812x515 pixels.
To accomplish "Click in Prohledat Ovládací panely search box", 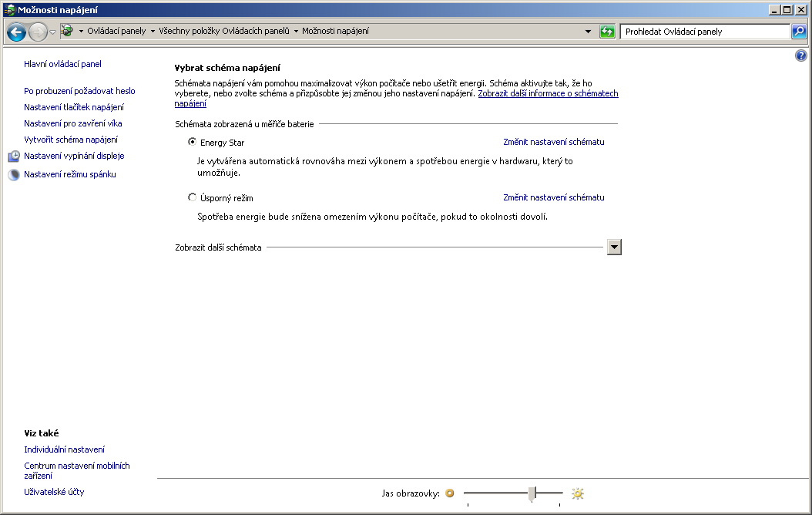I will pos(705,32).
